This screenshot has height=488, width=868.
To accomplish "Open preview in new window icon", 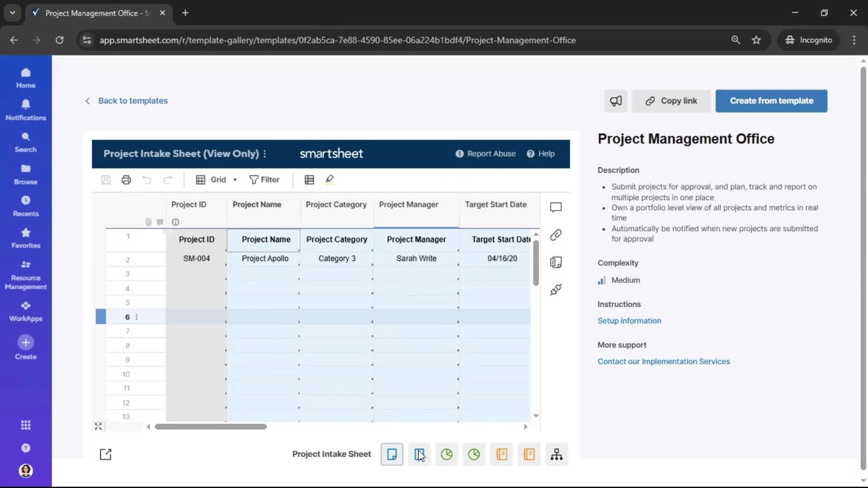I will 105,454.
